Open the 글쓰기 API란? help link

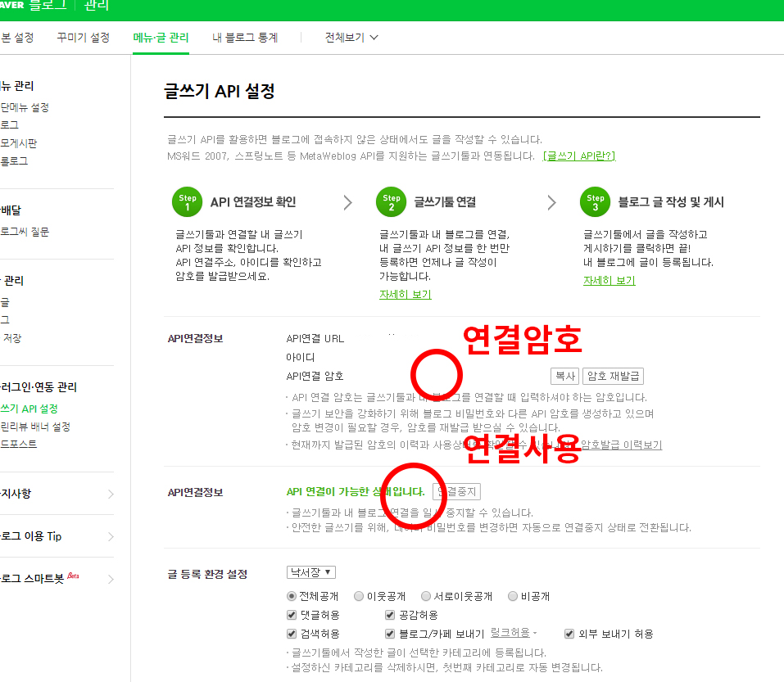click(x=578, y=156)
